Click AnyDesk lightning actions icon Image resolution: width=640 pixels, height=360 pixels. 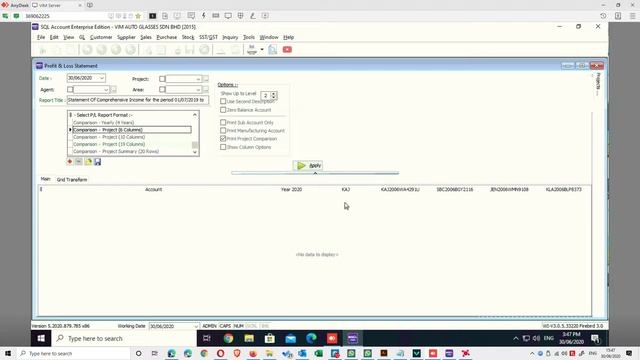203,16
